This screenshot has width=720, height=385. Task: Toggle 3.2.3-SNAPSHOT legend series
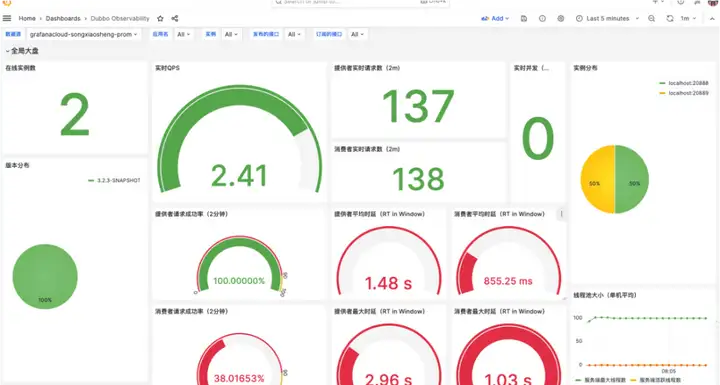coord(114,181)
